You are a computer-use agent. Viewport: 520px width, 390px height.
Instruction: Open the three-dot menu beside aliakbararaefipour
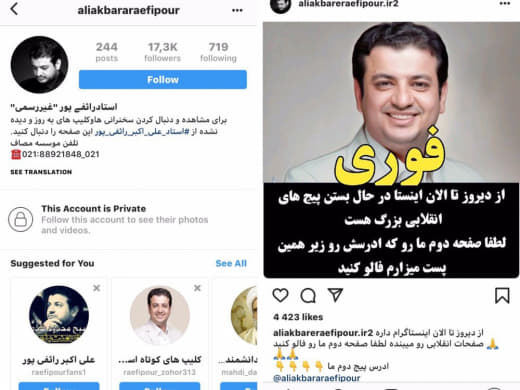coord(237,10)
